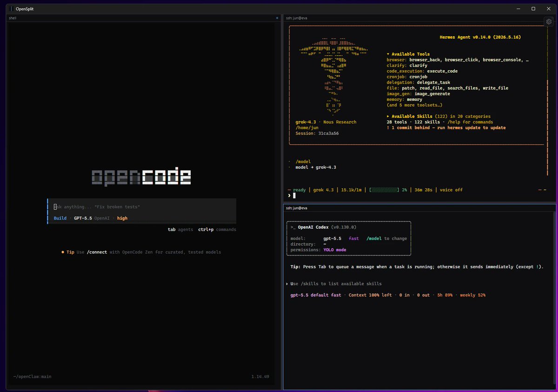Screen dimensions: 558x392
Task: Minimize the OpenSplit window
Action: click(x=518, y=9)
